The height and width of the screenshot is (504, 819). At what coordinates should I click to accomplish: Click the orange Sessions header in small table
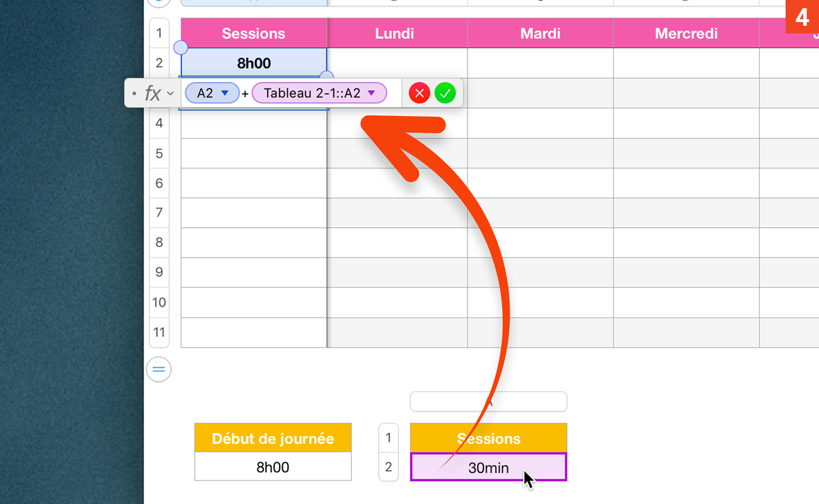488,438
